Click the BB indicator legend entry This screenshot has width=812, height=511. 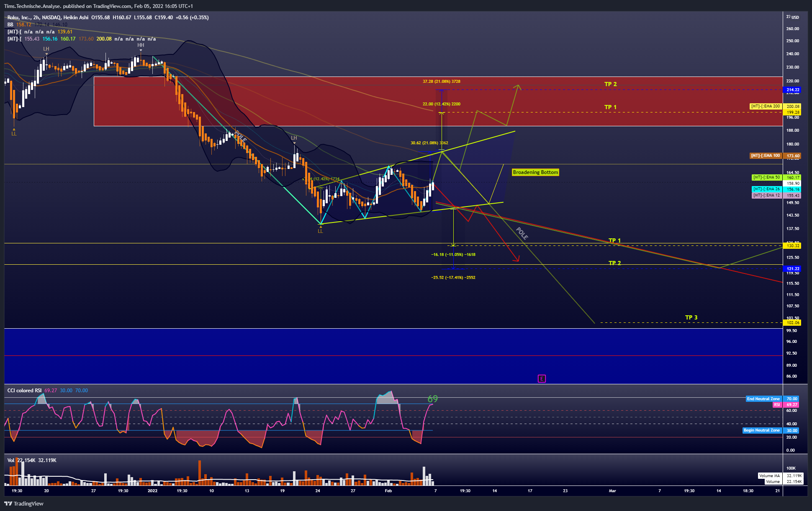tap(10, 25)
